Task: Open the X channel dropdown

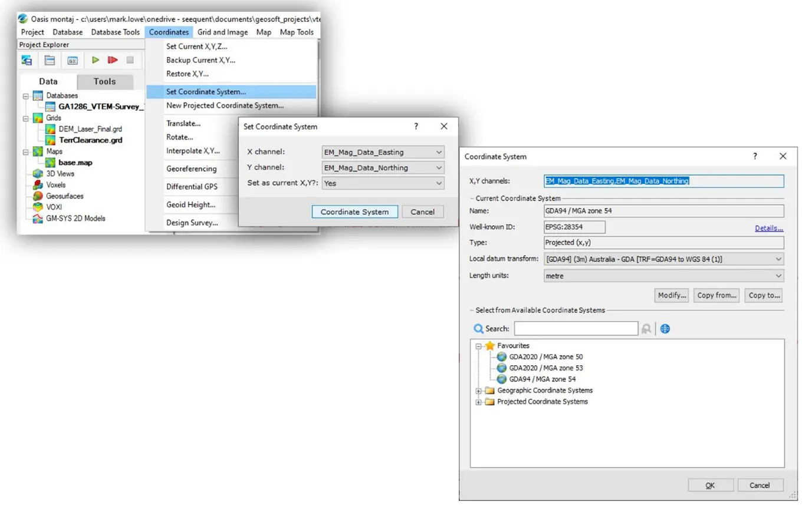Action: (x=438, y=152)
